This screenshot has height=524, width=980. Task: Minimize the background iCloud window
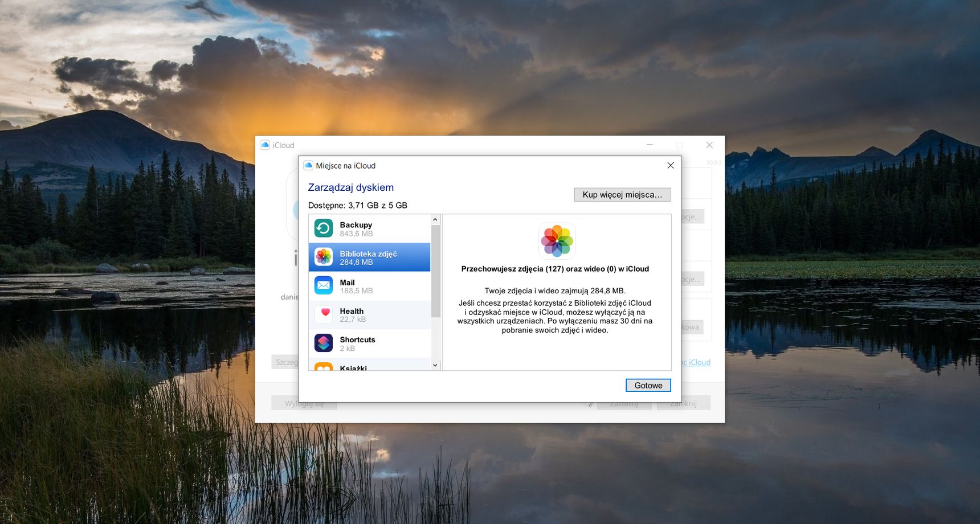(650, 145)
